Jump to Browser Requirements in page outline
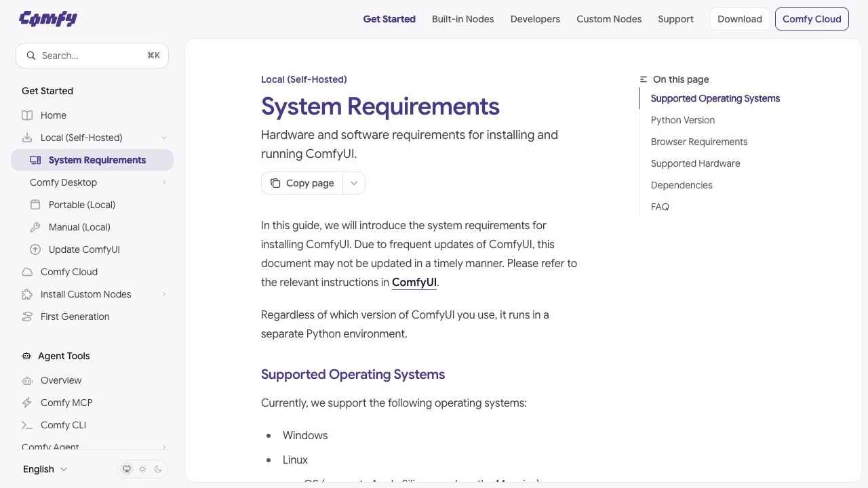 point(699,142)
